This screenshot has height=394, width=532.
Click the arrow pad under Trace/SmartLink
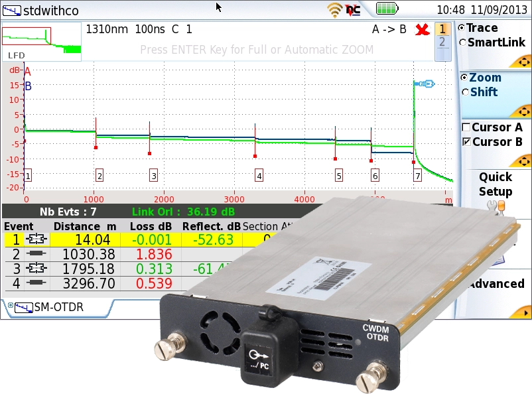523,62
